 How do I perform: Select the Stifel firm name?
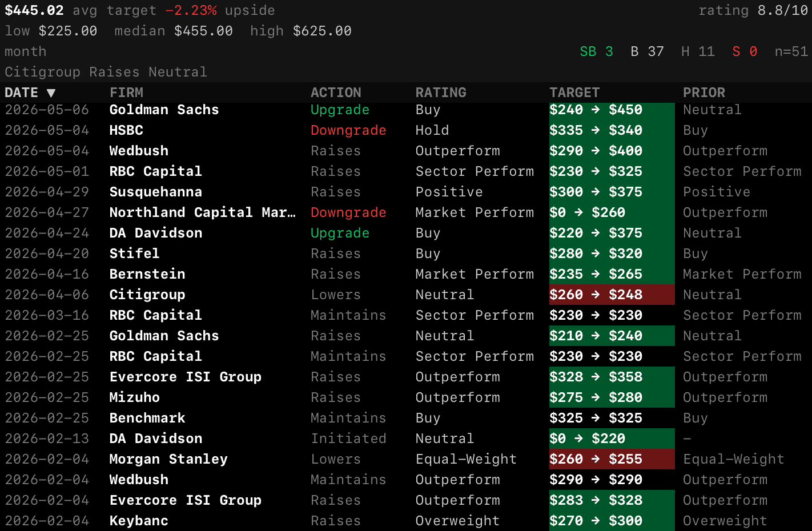point(135,254)
